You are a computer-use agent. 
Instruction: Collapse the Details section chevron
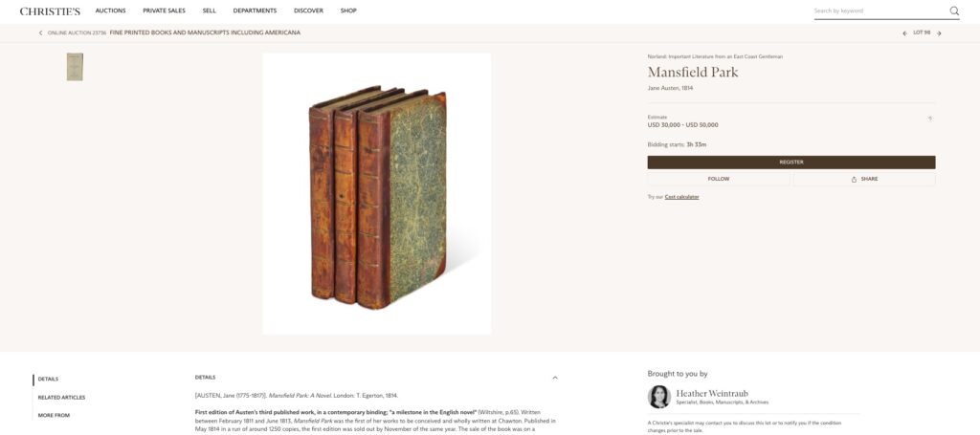pos(555,378)
